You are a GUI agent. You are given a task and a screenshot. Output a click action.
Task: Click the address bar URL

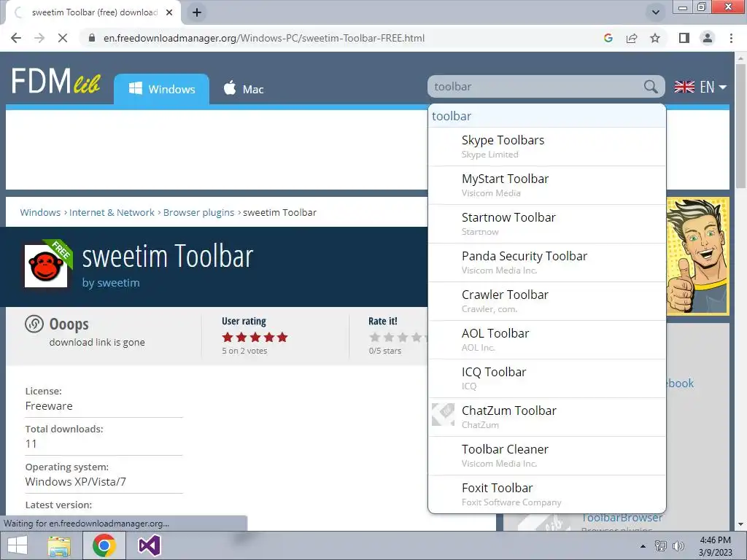(x=264, y=38)
